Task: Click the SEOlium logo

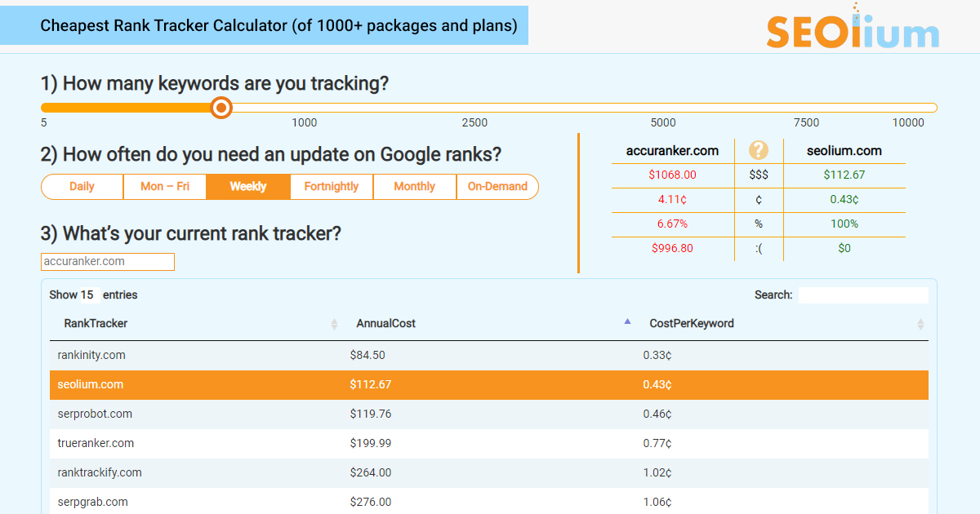Action: 853,27
